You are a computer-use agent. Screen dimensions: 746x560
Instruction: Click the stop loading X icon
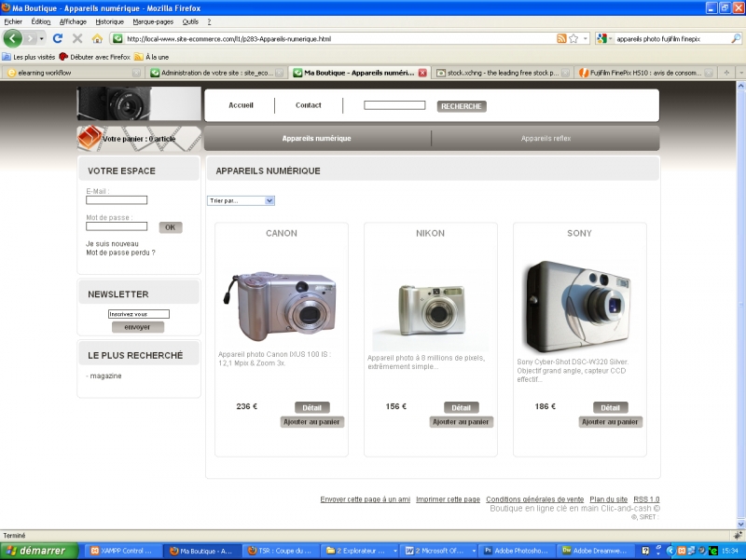click(x=77, y=38)
